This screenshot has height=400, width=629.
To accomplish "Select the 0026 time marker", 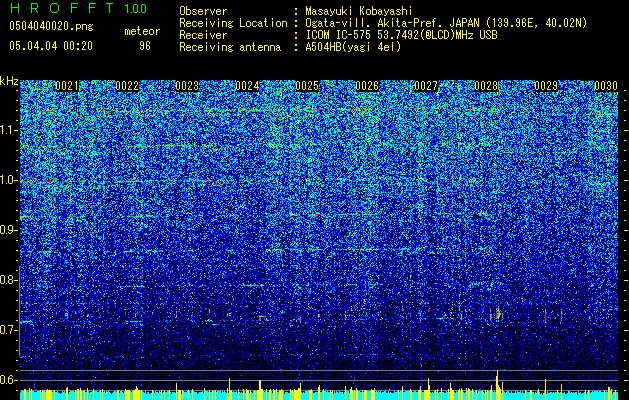I will (367, 86).
